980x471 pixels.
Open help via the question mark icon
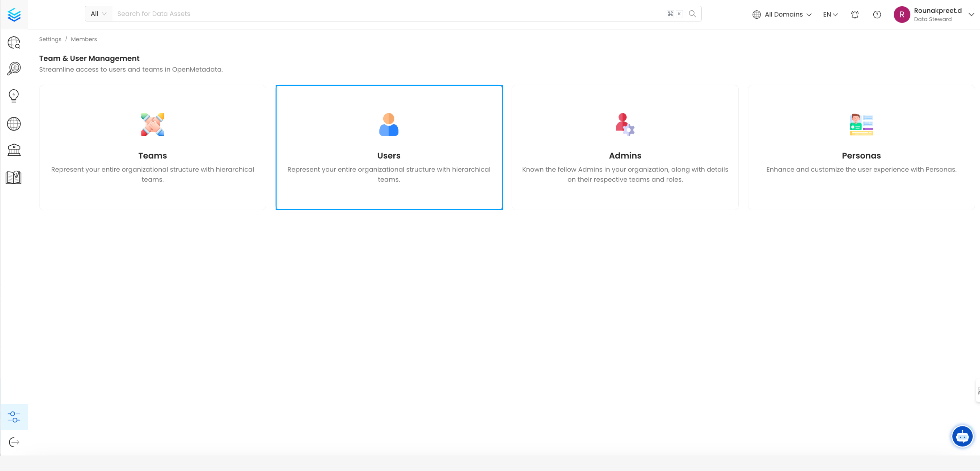(877, 15)
